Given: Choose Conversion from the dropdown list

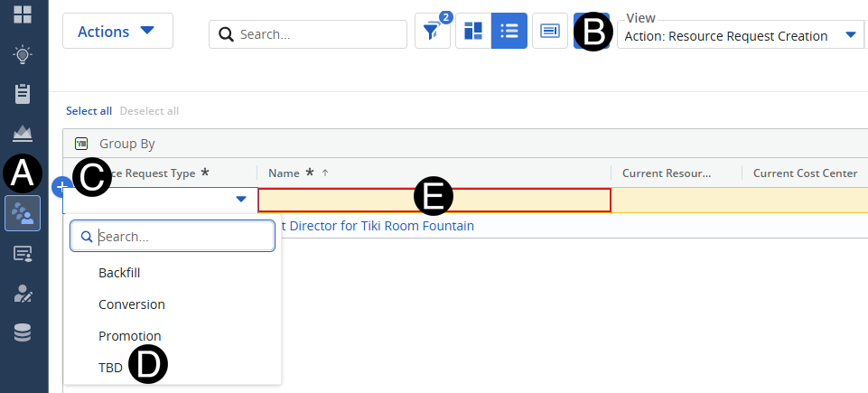Looking at the screenshot, I should [x=132, y=304].
